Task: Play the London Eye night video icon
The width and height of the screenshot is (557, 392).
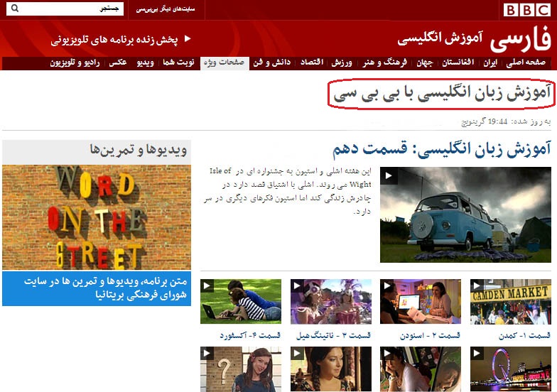Action: click(477, 354)
